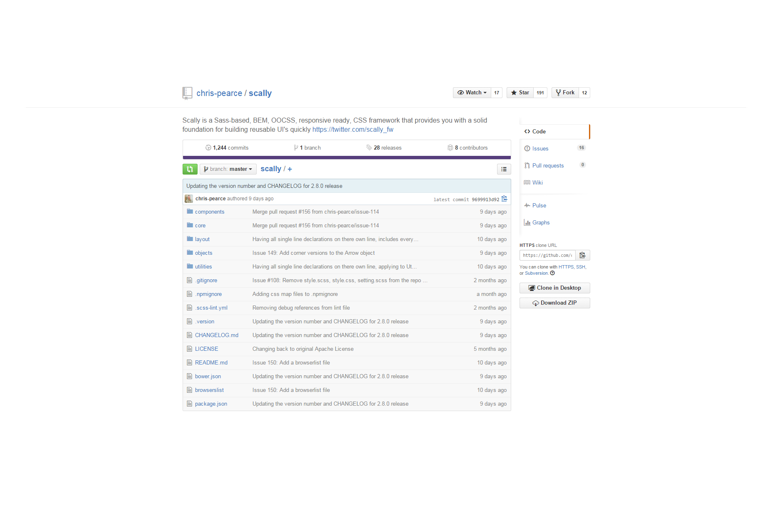This screenshot has height=532, width=772.
Task: Star the scally repository
Action: pos(520,93)
